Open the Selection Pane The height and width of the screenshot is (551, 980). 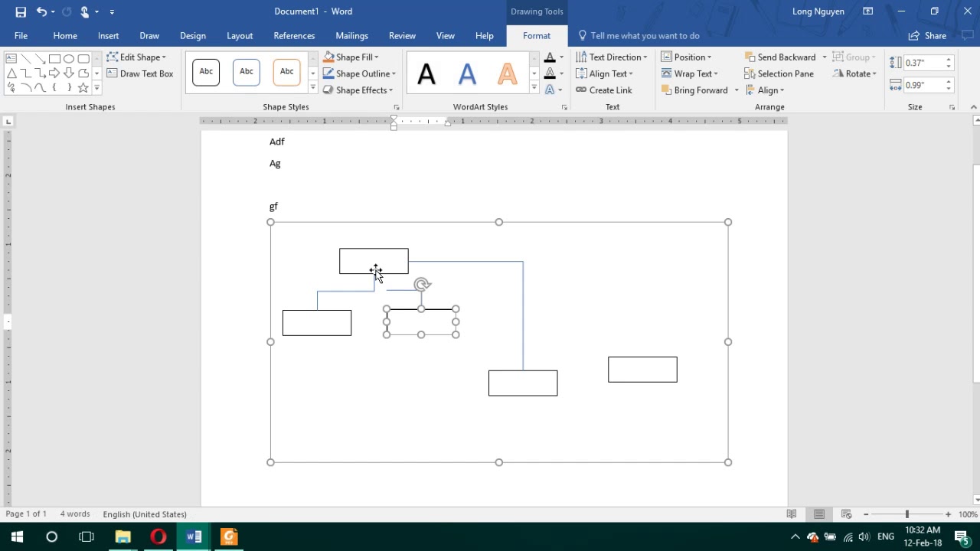[x=779, y=73]
